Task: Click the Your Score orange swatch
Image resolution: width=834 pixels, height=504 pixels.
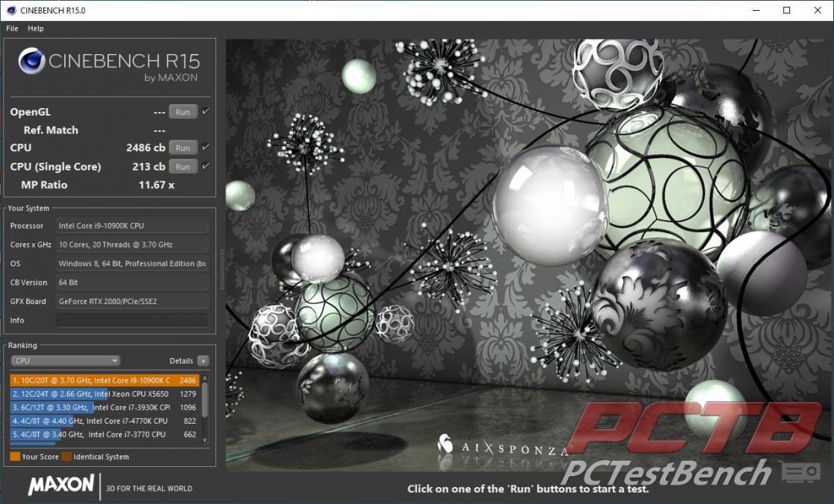Action: [x=15, y=456]
